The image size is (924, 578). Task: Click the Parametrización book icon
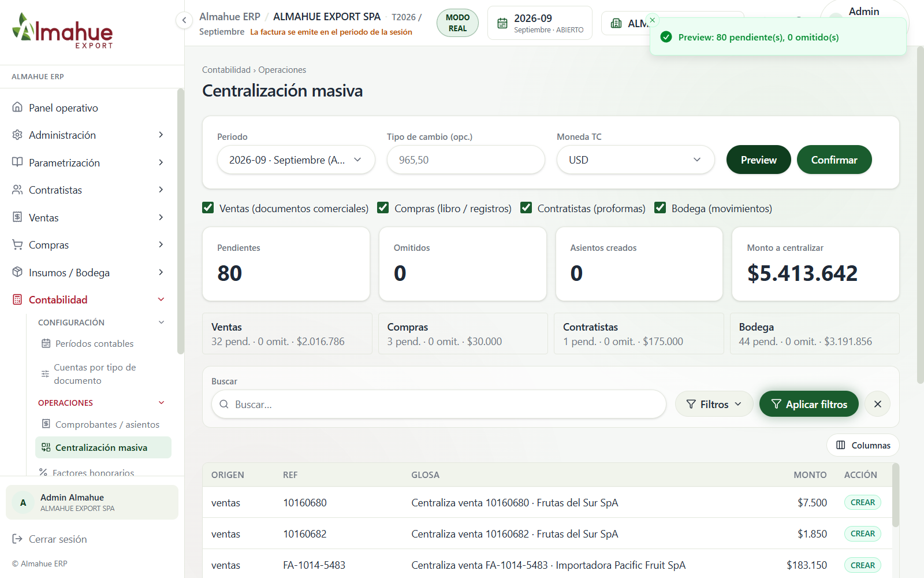pos(17,162)
